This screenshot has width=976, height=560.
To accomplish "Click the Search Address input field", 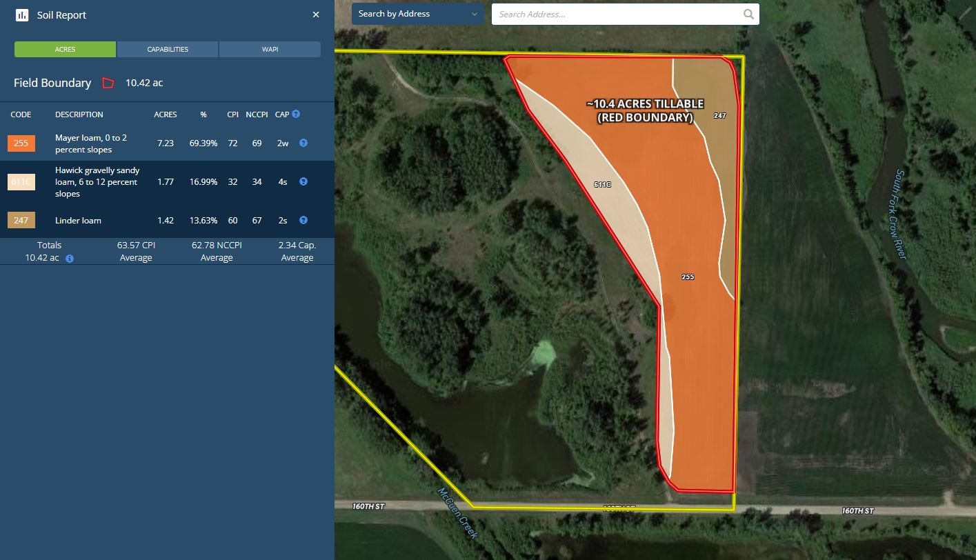I will coord(617,14).
